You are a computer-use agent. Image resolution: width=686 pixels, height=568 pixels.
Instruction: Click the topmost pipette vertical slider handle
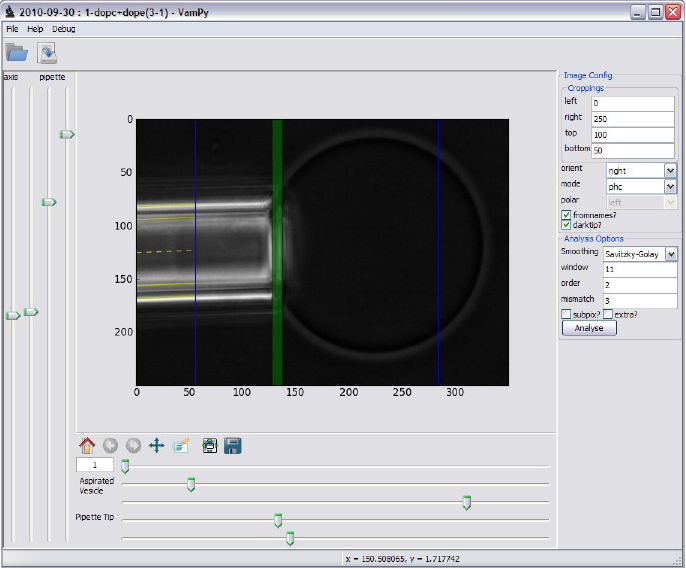(67, 134)
